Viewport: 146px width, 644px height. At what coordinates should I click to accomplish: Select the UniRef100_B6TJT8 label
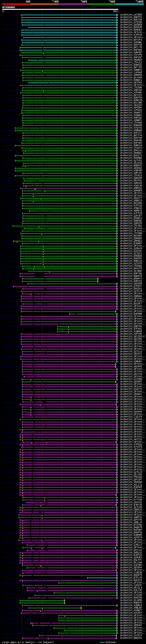click(x=131, y=48)
